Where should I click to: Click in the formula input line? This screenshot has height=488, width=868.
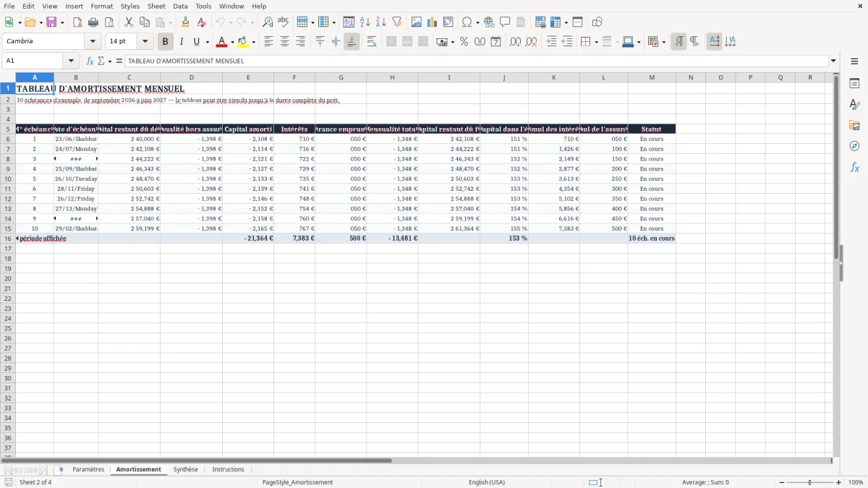476,61
